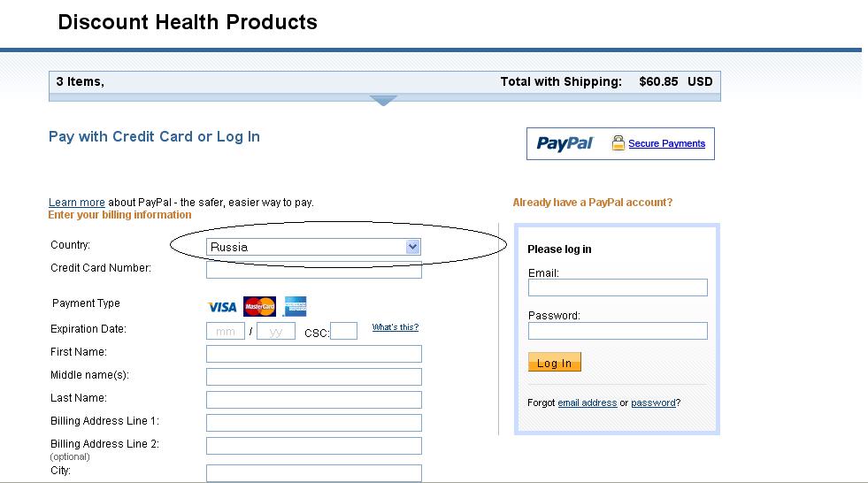
Task: Click the padlock secure payments icon
Action: point(618,142)
